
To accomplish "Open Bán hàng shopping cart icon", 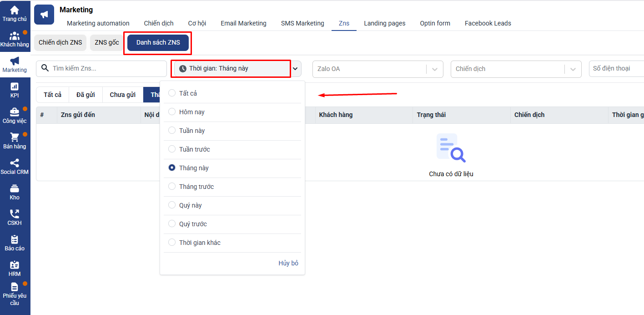I will 15,137.
